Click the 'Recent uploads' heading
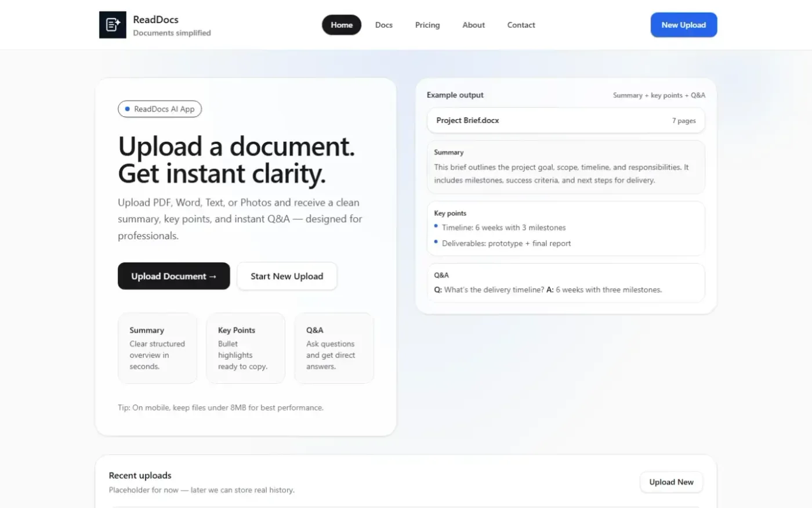The width and height of the screenshot is (812, 508). [140, 475]
